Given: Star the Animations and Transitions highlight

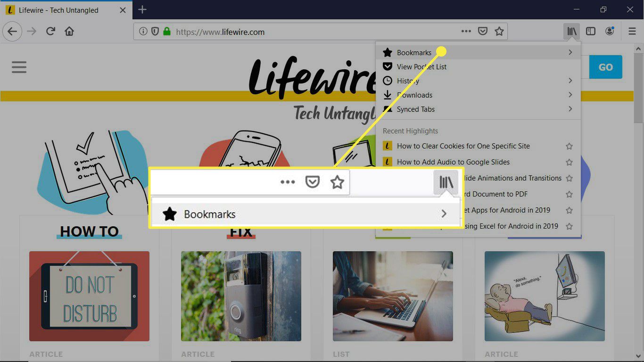Looking at the screenshot, I should 569,178.
